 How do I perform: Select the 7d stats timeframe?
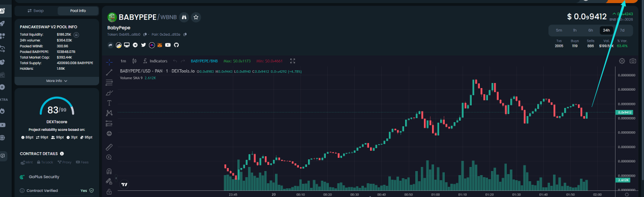point(622,30)
